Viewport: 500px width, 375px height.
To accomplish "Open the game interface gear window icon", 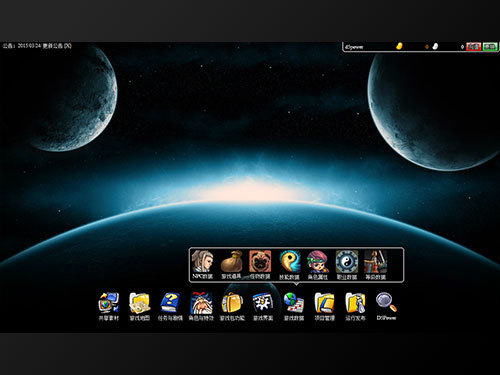I will pos(263,303).
